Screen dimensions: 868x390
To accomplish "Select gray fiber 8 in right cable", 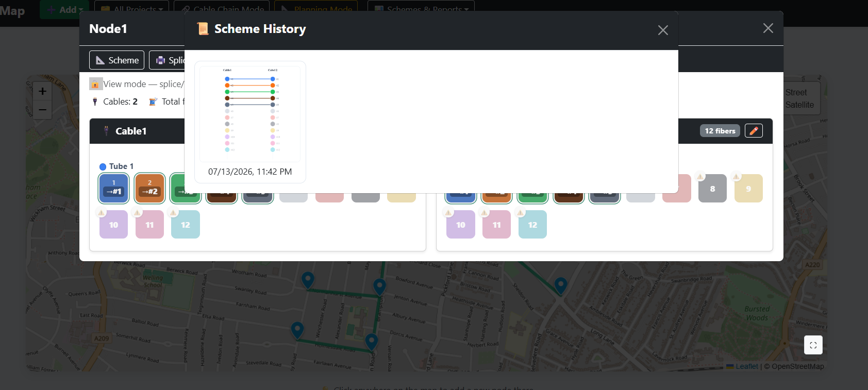I will coord(712,188).
